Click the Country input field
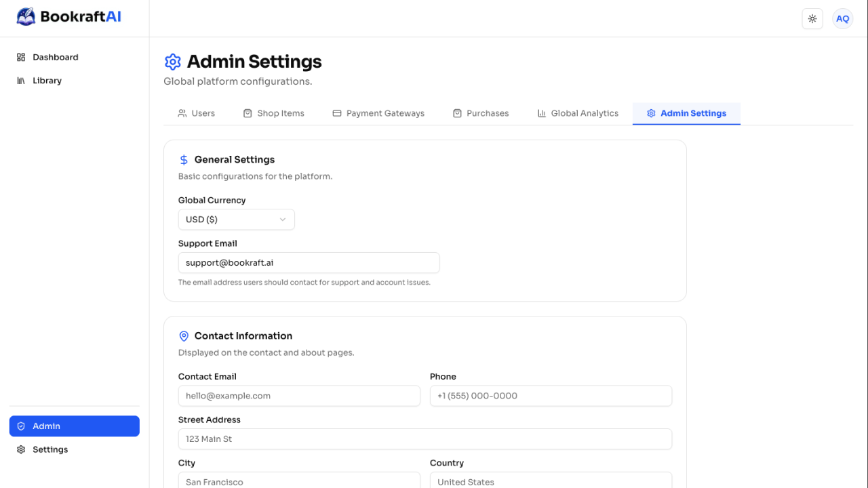868x488 pixels. (x=551, y=481)
